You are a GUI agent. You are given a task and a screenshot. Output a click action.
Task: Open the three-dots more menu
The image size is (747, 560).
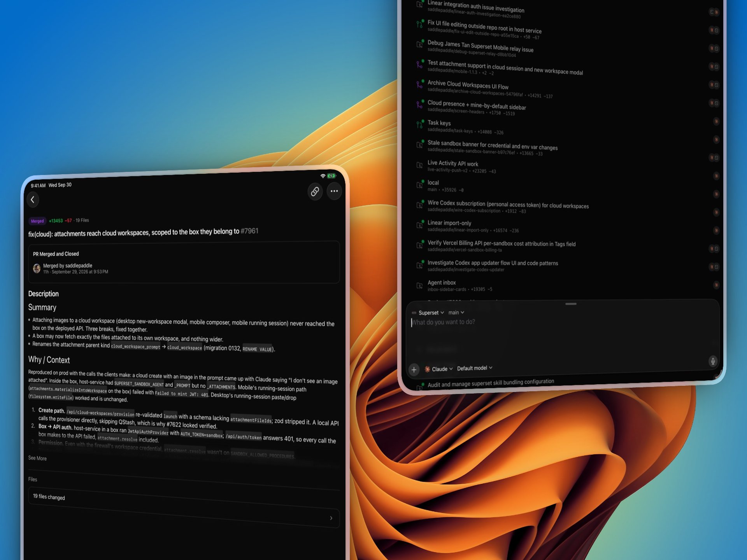[x=334, y=191]
